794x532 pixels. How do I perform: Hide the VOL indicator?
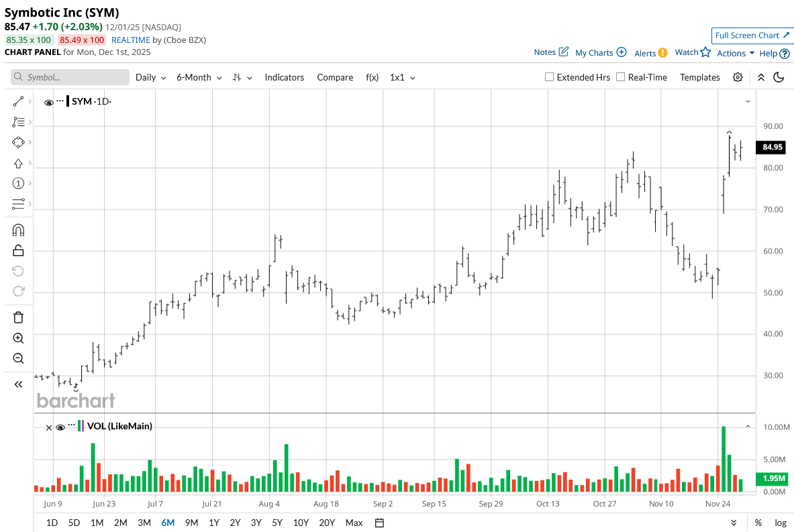(60, 428)
